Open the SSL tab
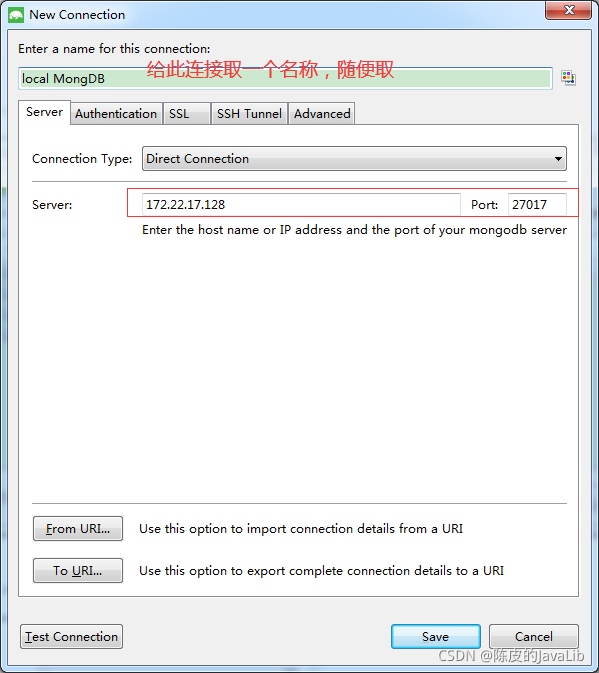The width and height of the screenshot is (599, 673). tap(187, 114)
